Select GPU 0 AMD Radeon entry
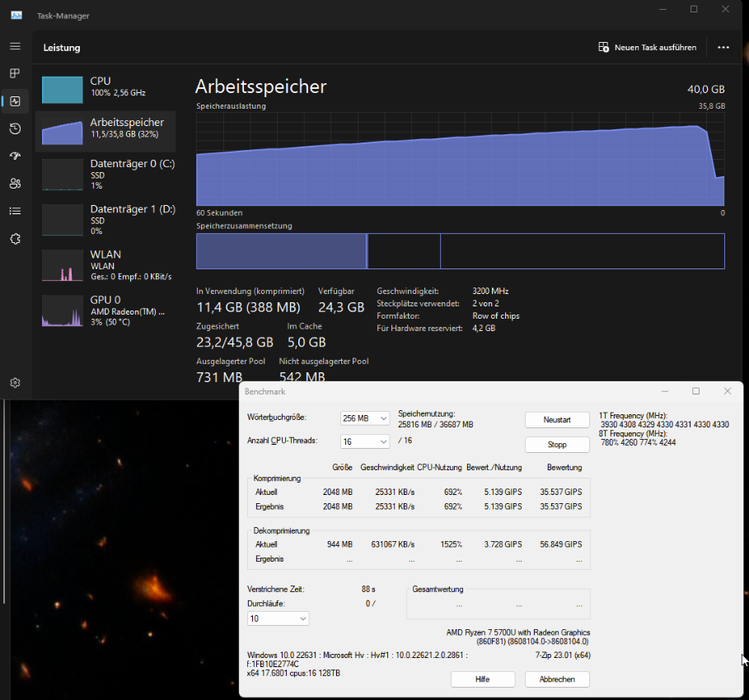The image size is (749, 700). 105,310
